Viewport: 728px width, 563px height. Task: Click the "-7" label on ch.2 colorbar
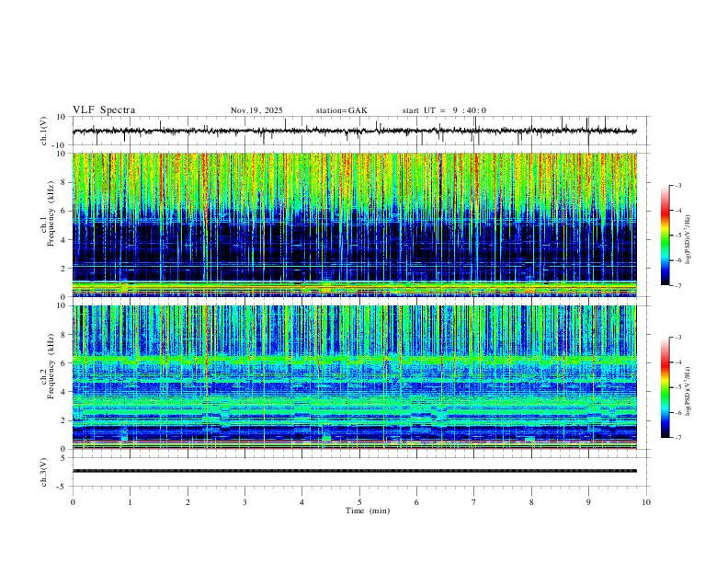[x=678, y=437]
